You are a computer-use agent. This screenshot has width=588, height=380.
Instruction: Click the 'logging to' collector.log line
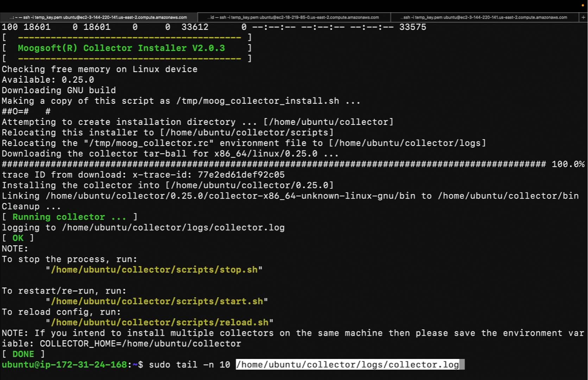coord(143,227)
